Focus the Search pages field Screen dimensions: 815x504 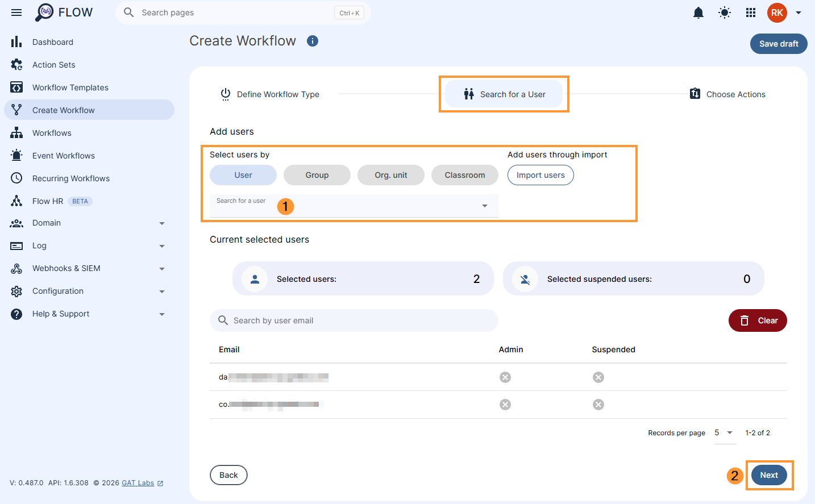tap(243, 13)
